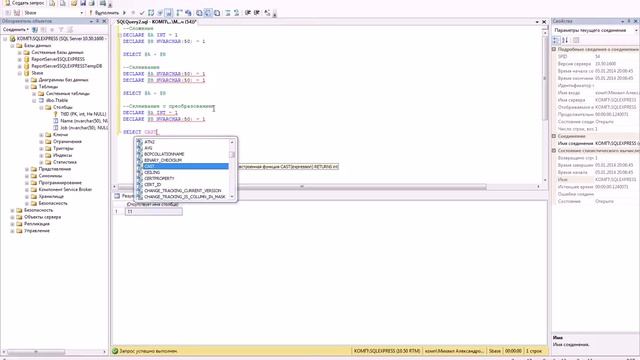
Task: Click the decrease indent toolbar icon
Action: (248, 13)
